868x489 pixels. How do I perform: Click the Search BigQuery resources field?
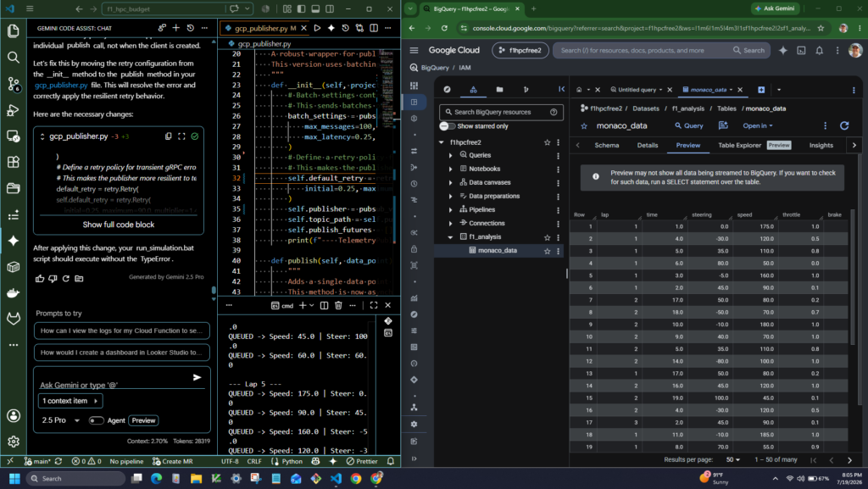(501, 112)
